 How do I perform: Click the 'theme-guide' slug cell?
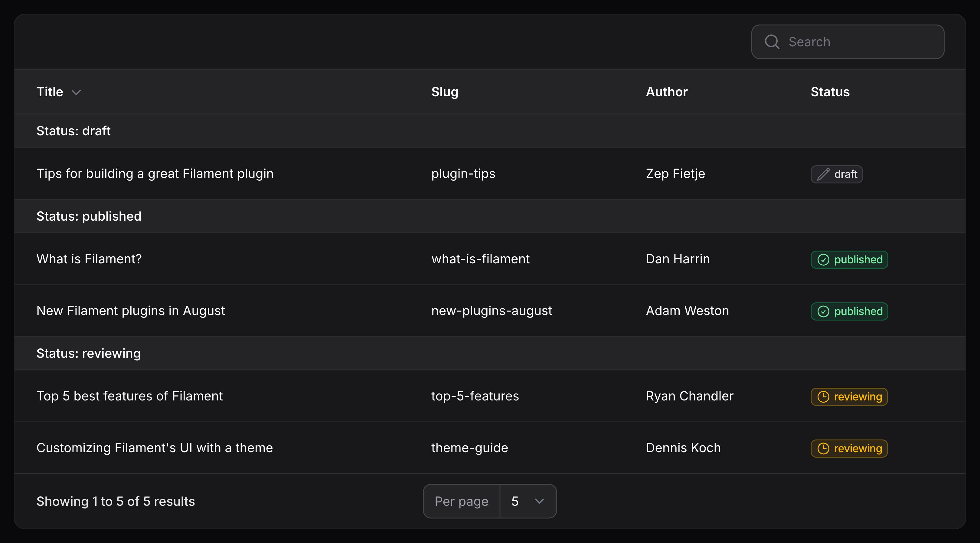tap(469, 448)
